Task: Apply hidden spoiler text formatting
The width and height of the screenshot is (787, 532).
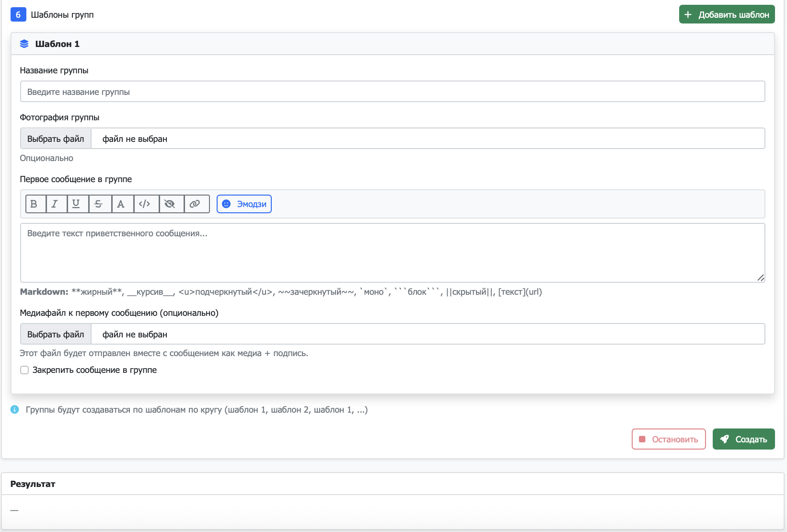Action: point(171,204)
